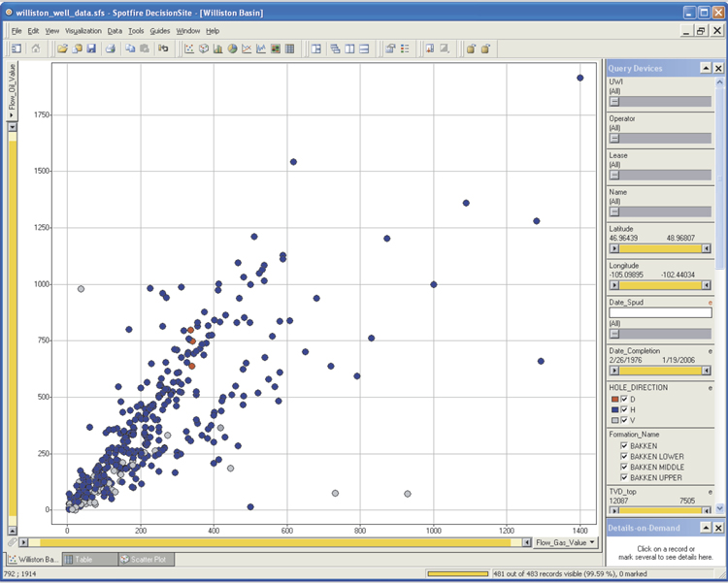Uncheck the BAKKEN MIDDLE formation checkbox
Image resolution: width=728 pixels, height=583 pixels.
tap(624, 467)
